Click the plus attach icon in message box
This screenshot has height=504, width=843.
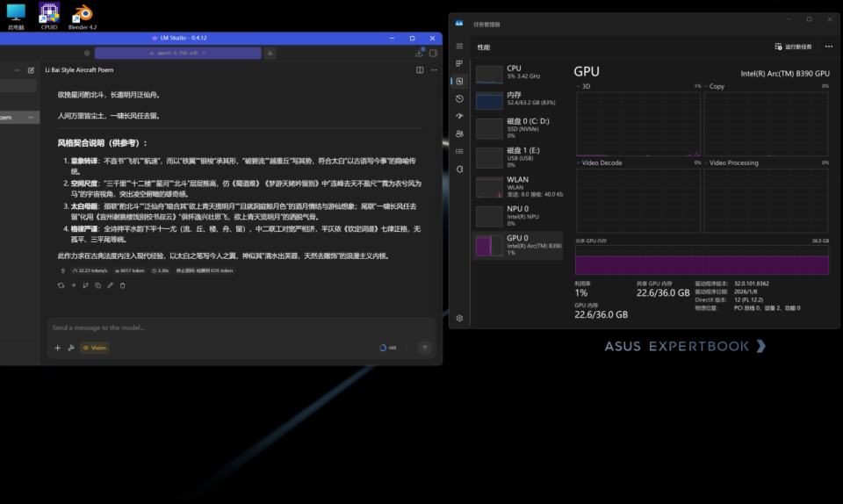58,348
